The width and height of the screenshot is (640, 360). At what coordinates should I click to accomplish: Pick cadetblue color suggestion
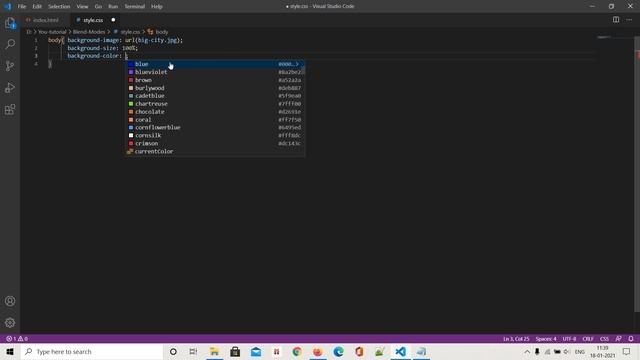(x=215, y=96)
